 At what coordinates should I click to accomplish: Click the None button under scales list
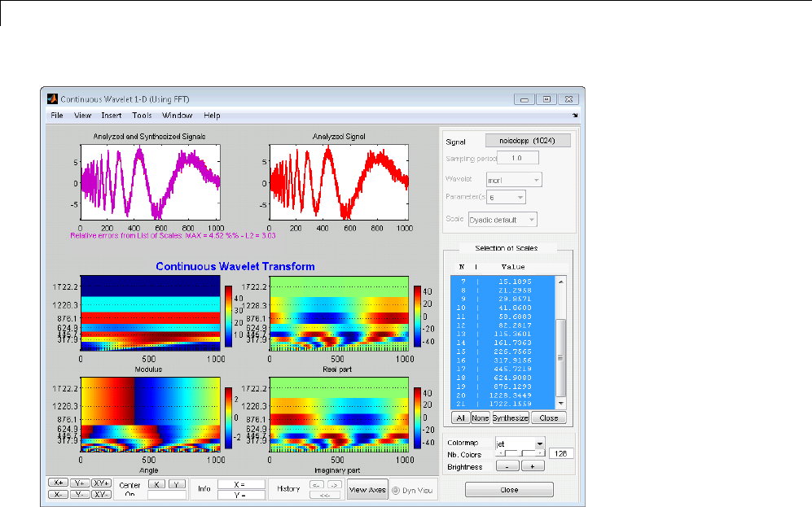[x=480, y=417]
